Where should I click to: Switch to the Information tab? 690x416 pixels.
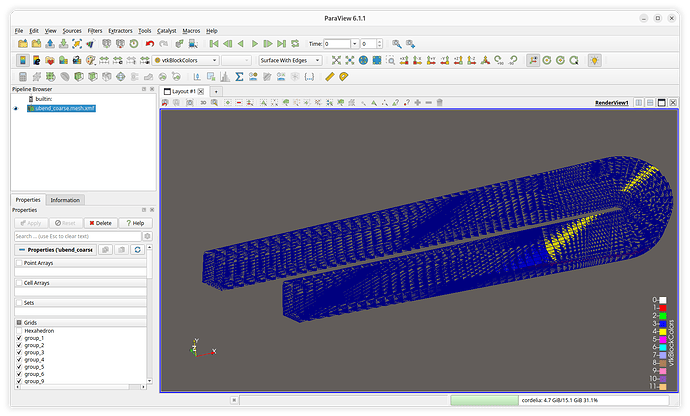pyautogui.click(x=65, y=200)
